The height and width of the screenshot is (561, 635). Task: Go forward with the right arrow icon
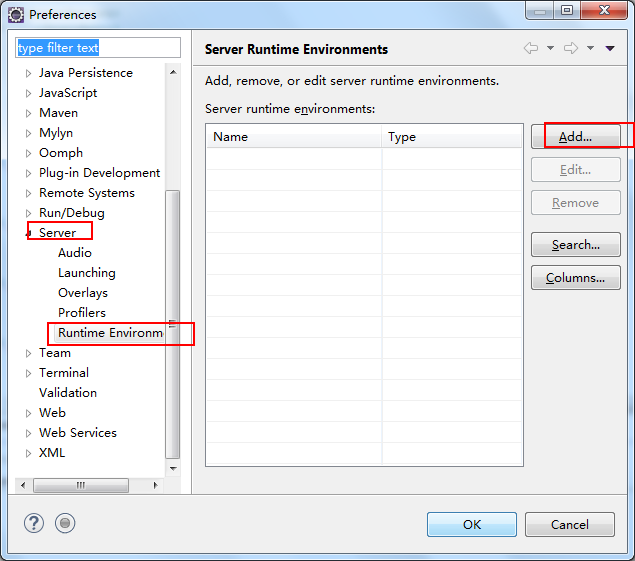click(x=571, y=48)
